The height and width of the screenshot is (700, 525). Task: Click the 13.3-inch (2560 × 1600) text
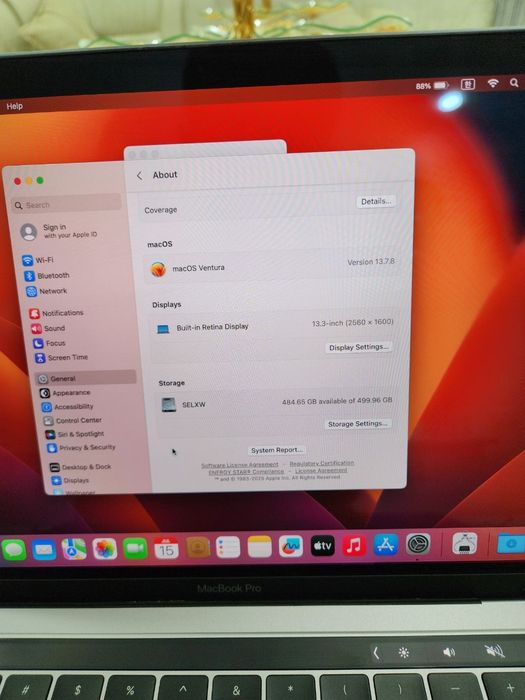pos(352,322)
